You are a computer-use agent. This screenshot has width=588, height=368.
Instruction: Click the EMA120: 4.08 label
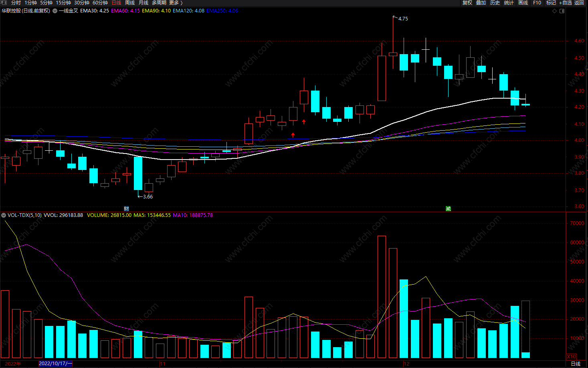[x=188, y=11]
